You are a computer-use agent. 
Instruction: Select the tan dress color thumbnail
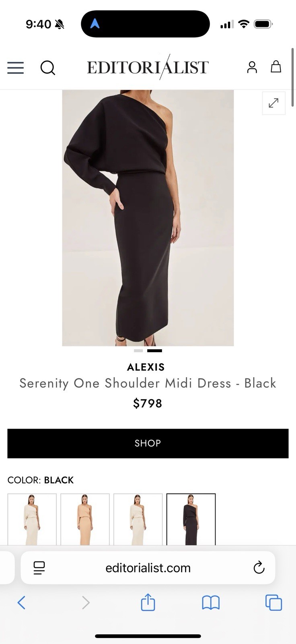coord(85,519)
